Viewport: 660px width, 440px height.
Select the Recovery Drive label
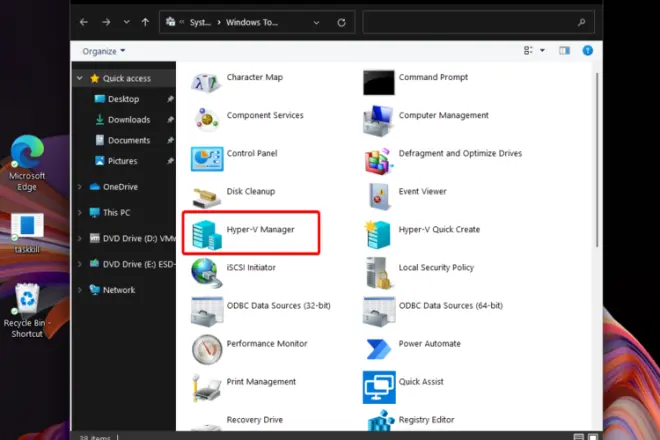click(x=255, y=419)
